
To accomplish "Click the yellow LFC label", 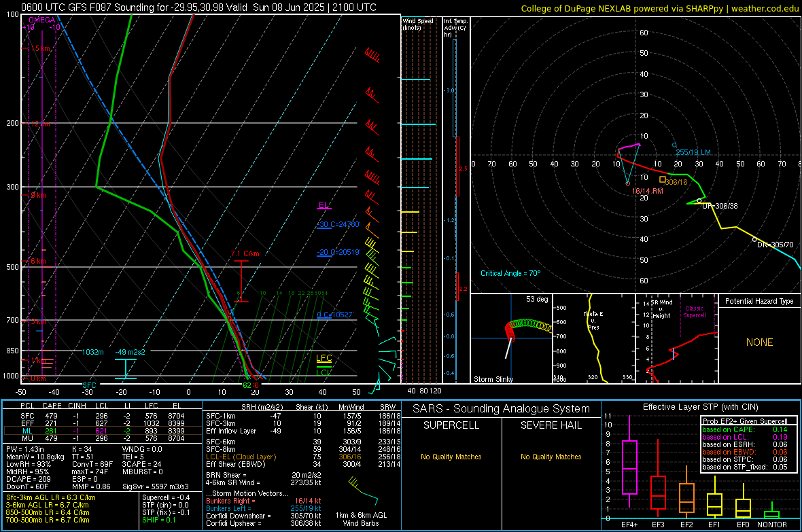I will click(324, 358).
